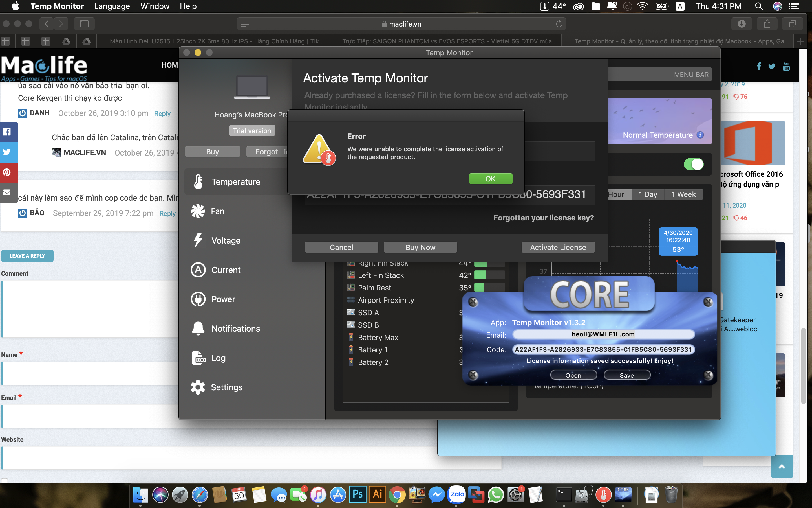This screenshot has height=508, width=812.
Task: Select the Palm Rest sensor row
Action: click(x=425, y=288)
